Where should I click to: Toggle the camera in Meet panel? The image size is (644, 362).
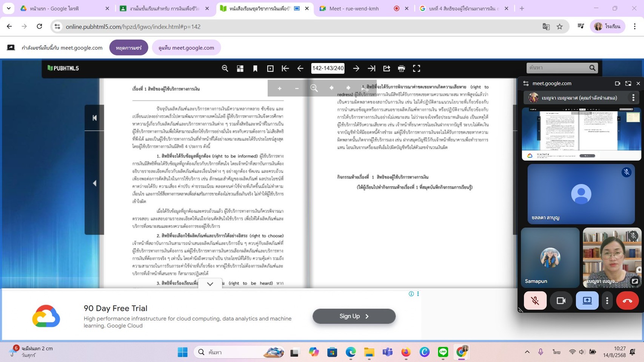click(561, 301)
